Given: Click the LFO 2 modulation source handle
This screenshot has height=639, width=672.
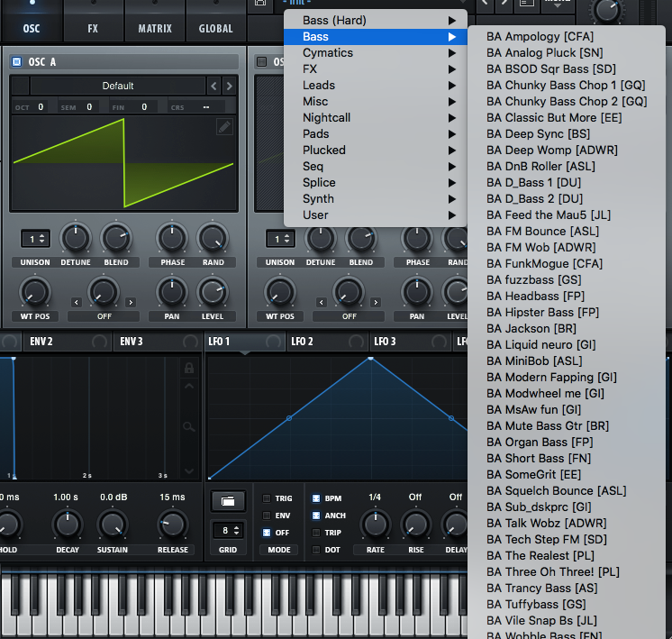Looking at the screenshot, I should pyautogui.click(x=356, y=342).
